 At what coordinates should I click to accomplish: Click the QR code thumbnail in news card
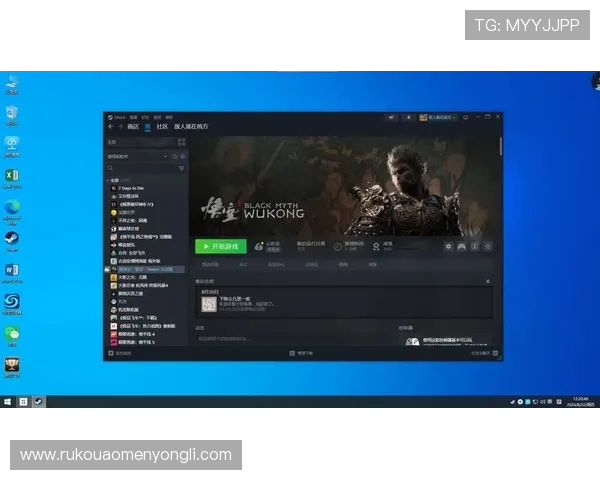point(208,304)
